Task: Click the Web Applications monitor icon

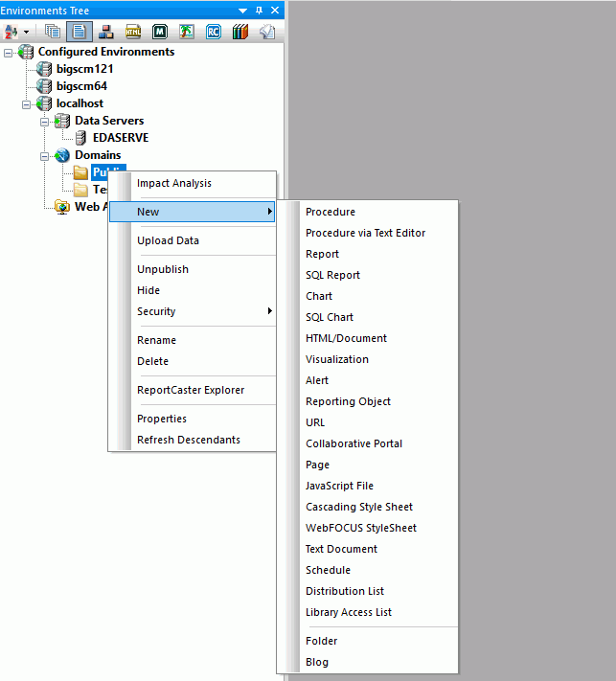Action: click(x=62, y=207)
